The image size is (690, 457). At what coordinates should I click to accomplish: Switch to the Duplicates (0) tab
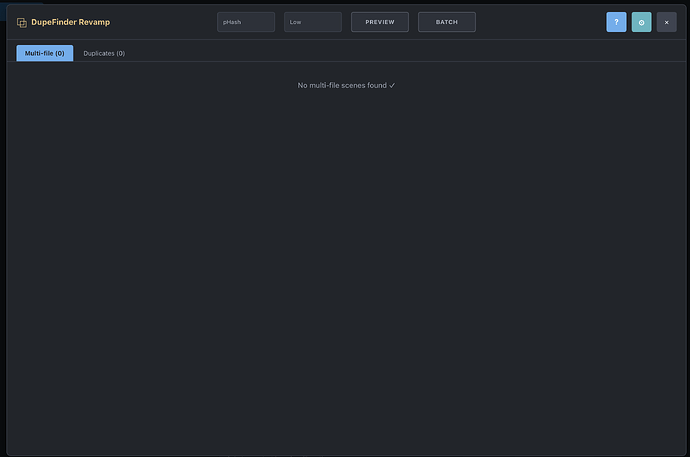[x=104, y=53]
